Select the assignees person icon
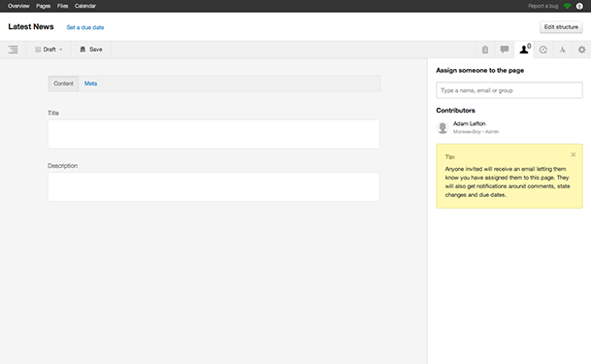 coord(524,50)
